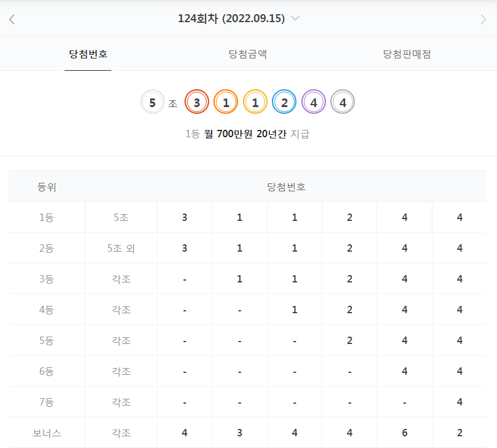This screenshot has height=448, width=497.
Task: Click the number 3 in the 보너스 row
Action: coord(240,433)
